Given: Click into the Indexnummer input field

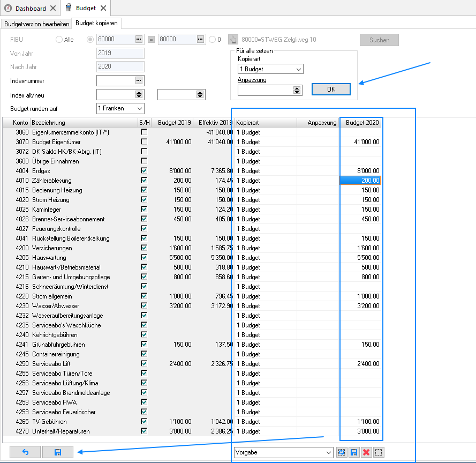Looking at the screenshot, I should [116, 80].
